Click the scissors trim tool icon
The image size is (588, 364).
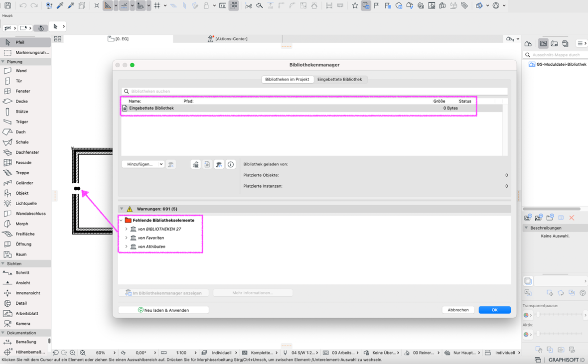coord(248,5)
